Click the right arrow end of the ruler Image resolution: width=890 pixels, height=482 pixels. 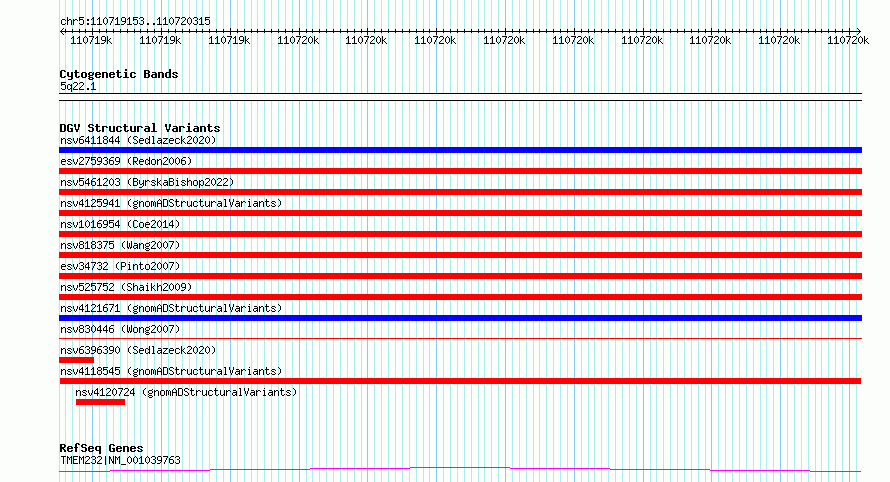858,31
